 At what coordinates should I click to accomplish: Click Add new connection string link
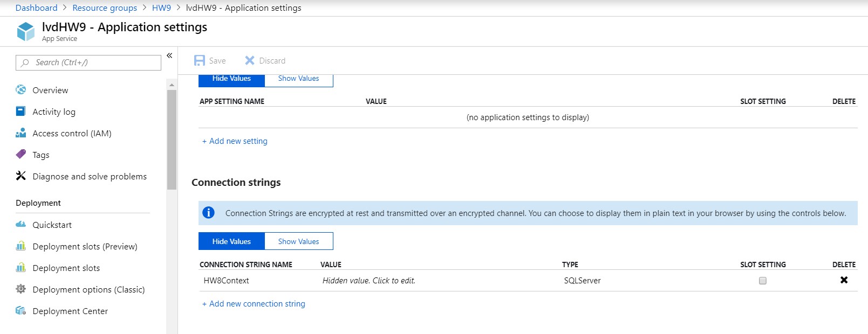254,304
